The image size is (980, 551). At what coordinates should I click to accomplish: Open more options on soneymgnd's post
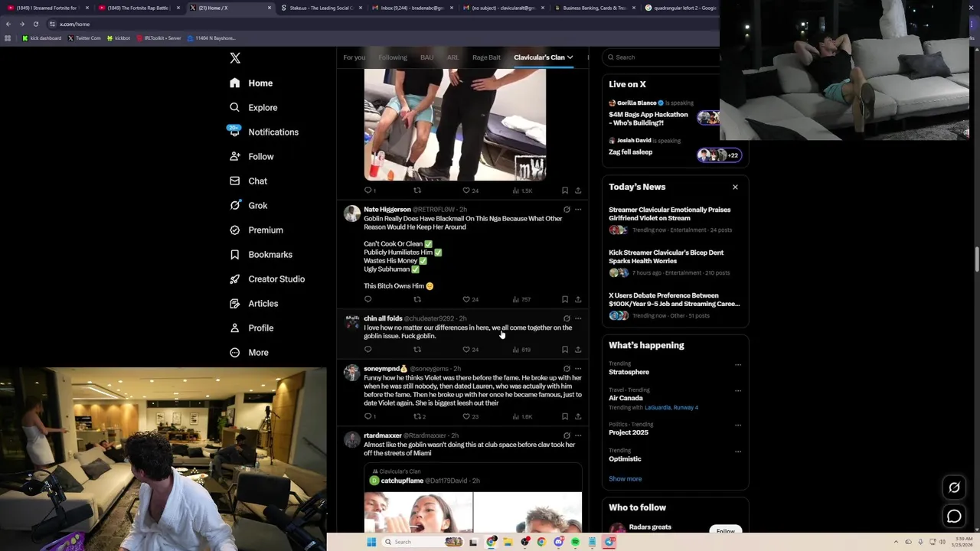[578, 368]
